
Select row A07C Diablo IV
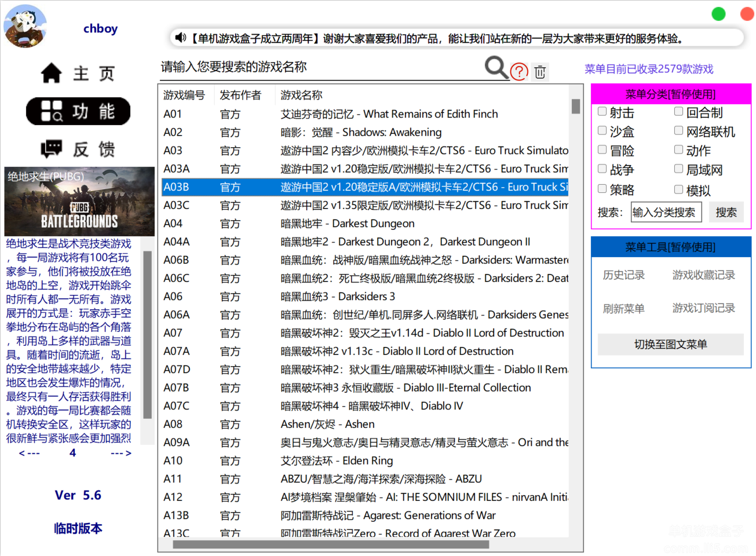[x=365, y=406]
